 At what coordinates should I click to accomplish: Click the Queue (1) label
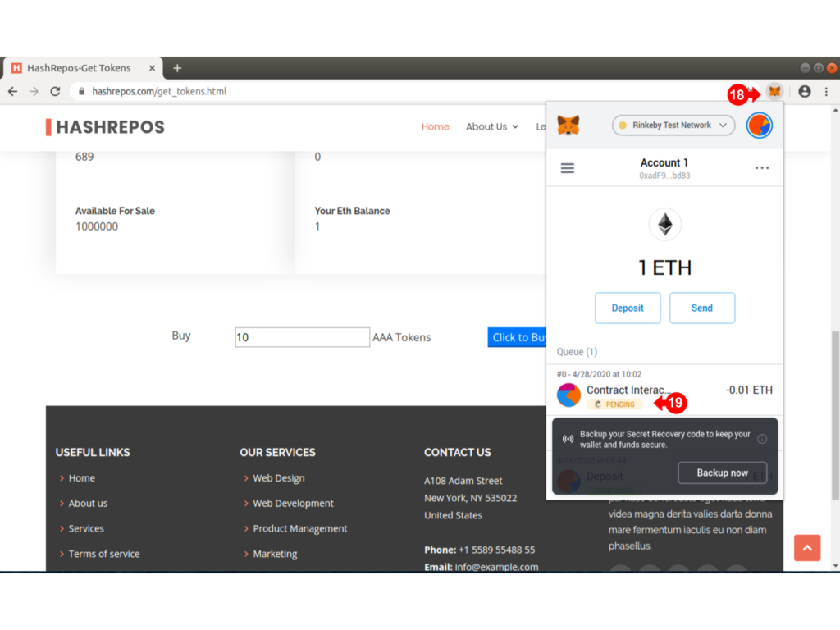[x=577, y=352]
